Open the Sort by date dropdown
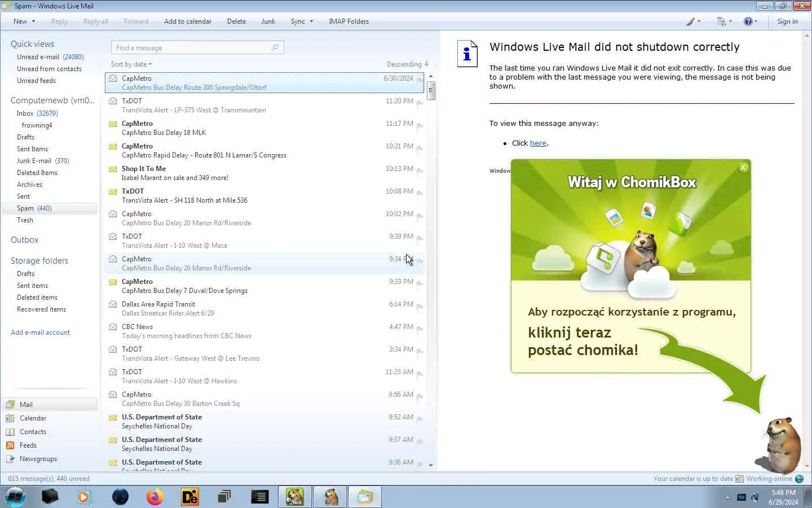Screen dimensions: 812x508 tap(131, 64)
